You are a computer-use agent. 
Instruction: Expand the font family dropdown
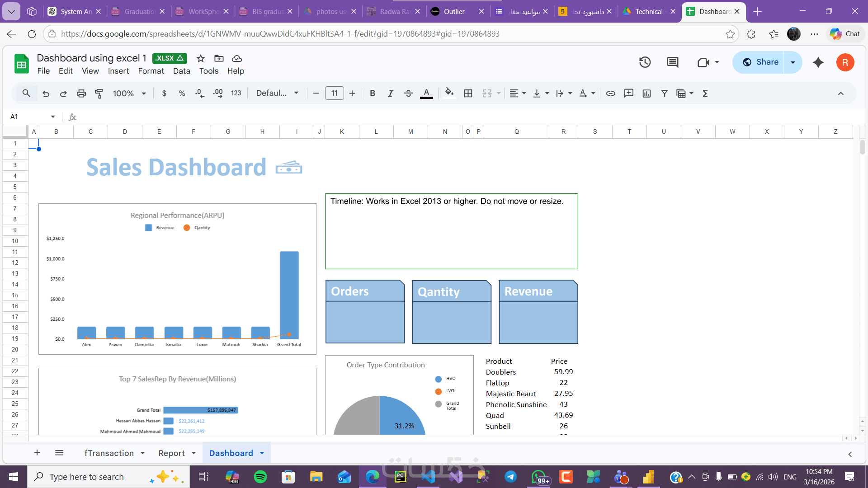click(277, 94)
